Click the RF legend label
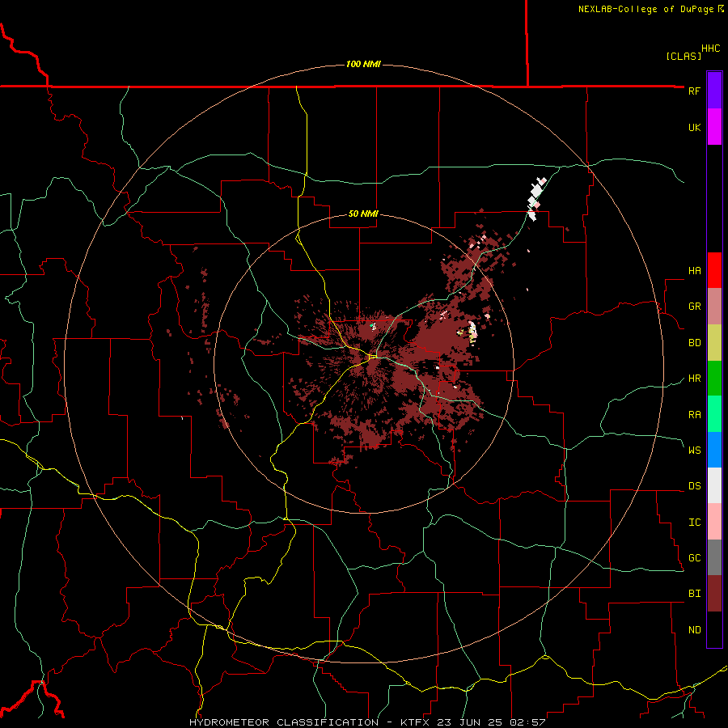728x728 pixels. [x=694, y=91]
